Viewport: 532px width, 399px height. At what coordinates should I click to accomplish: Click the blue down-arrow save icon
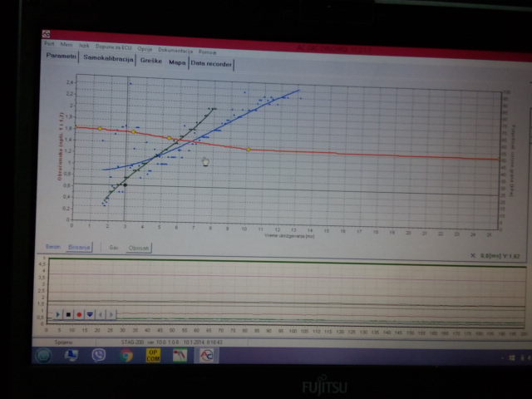90,315
